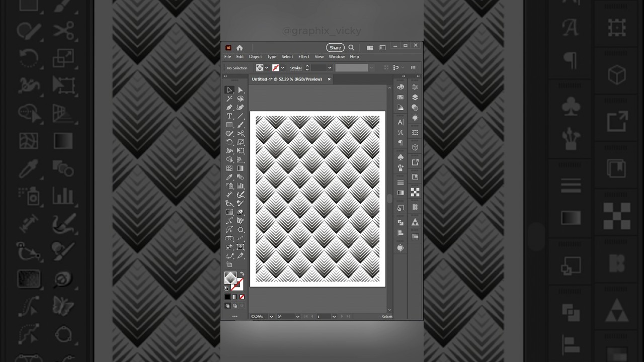Open the Paragraph panel icon
Image resolution: width=644 pixels, height=362 pixels.
(400, 143)
